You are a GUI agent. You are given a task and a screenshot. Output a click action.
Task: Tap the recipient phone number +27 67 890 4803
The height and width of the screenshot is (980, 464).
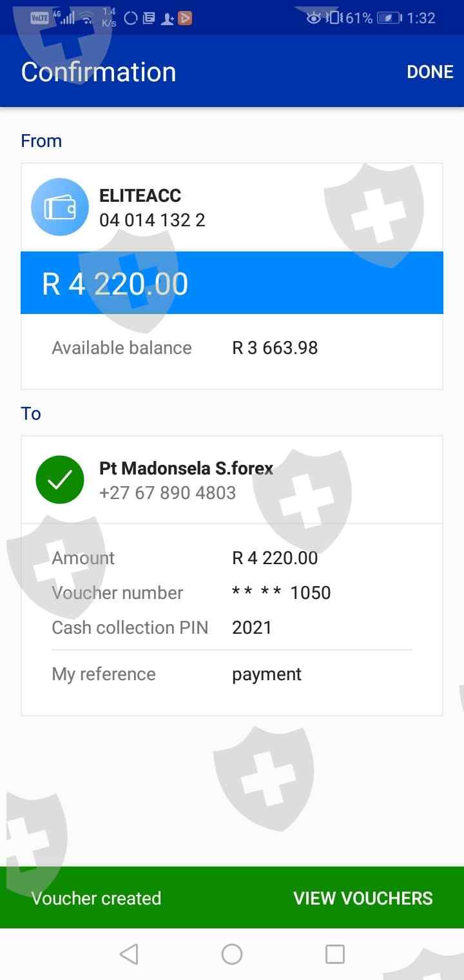point(168,493)
